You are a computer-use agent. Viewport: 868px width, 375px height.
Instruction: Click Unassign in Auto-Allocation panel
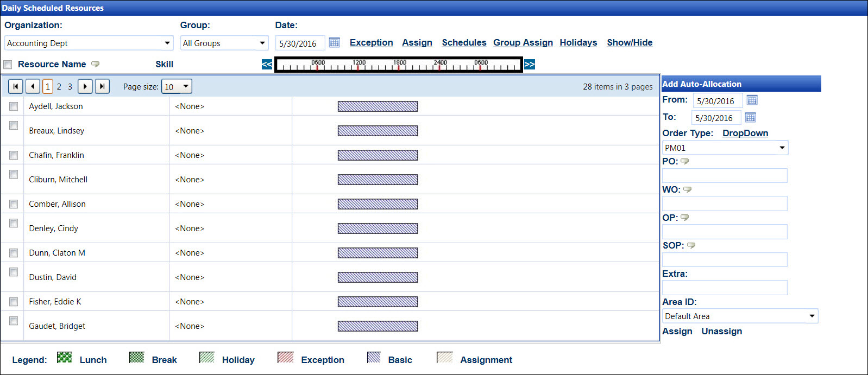pos(721,331)
